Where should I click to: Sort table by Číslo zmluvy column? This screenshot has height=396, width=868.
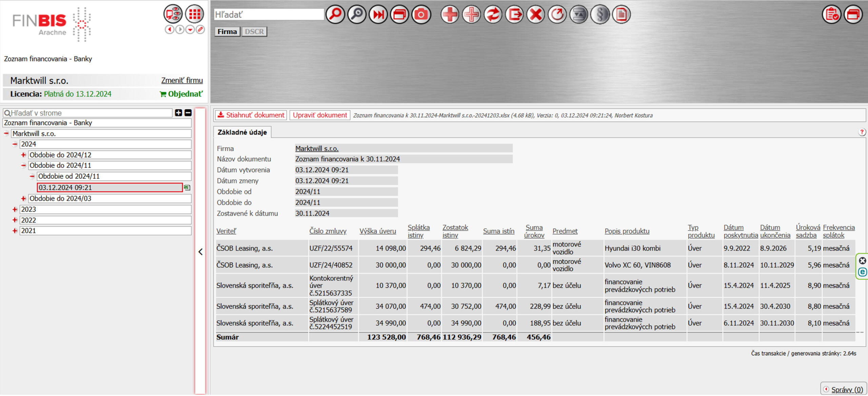point(328,231)
